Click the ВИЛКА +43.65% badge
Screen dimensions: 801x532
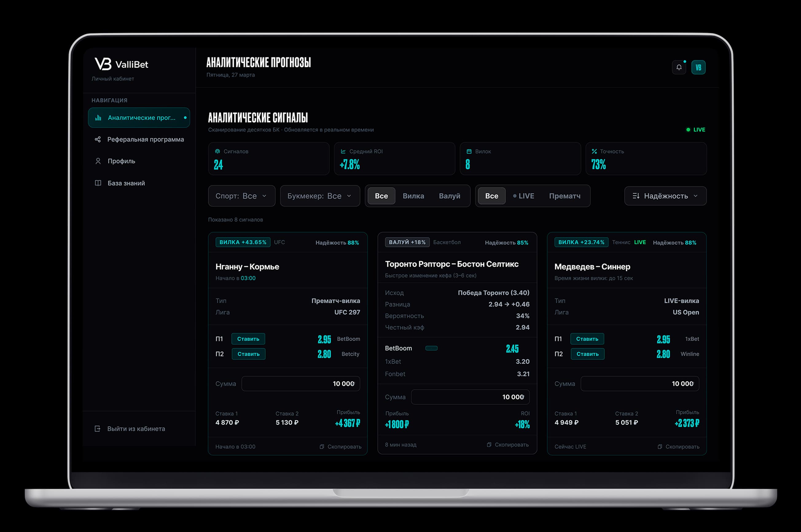point(243,242)
